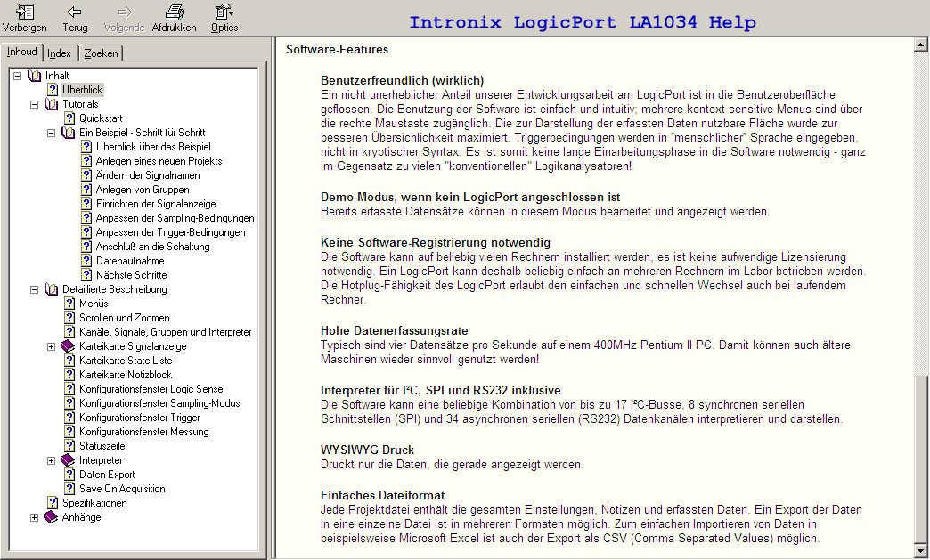Click the Überblick page icon

[53, 90]
